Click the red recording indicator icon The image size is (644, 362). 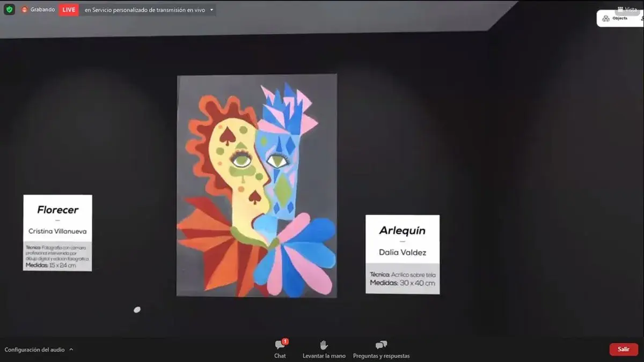[x=25, y=10]
